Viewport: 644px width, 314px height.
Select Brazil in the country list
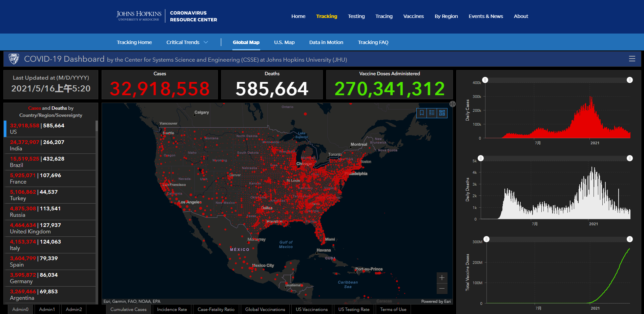[x=50, y=162]
